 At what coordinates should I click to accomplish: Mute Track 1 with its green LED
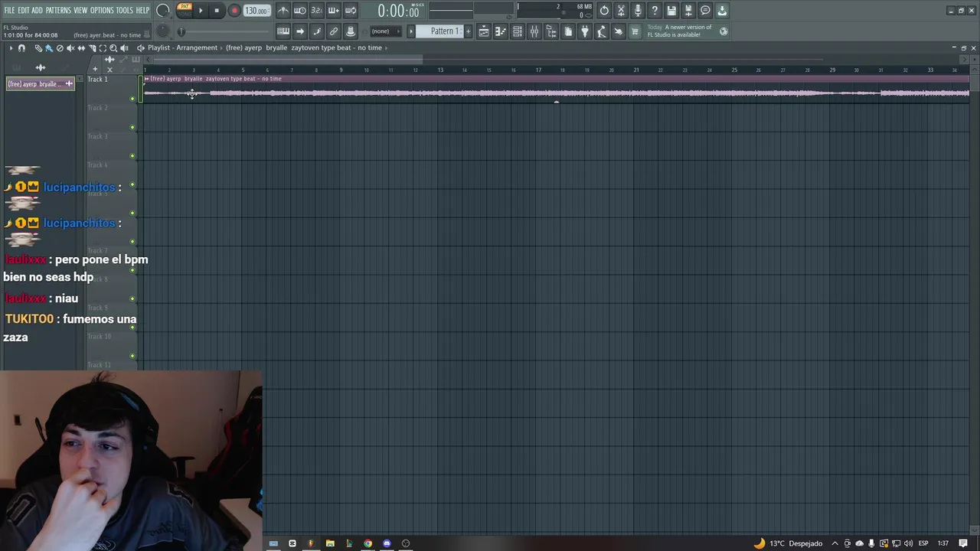132,98
